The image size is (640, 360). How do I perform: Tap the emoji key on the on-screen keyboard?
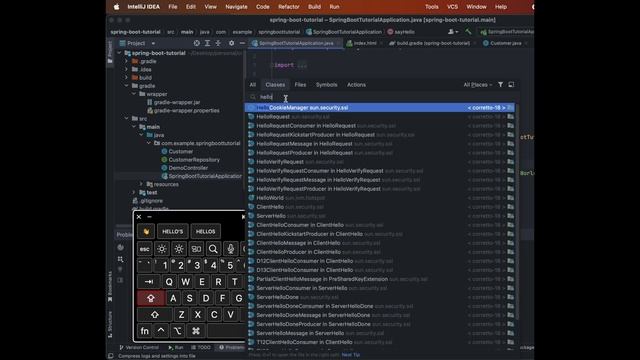(x=146, y=231)
